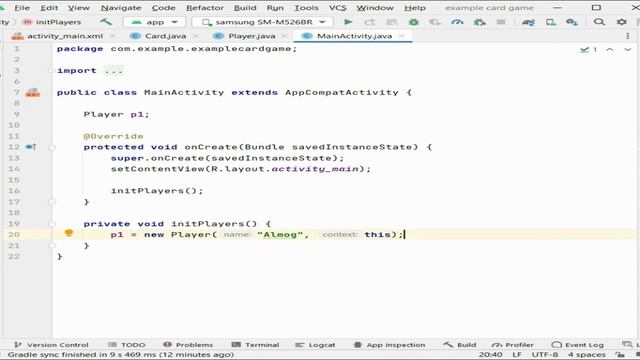Click fold end marker on line 21
The width and height of the screenshot is (640, 360).
52,245
